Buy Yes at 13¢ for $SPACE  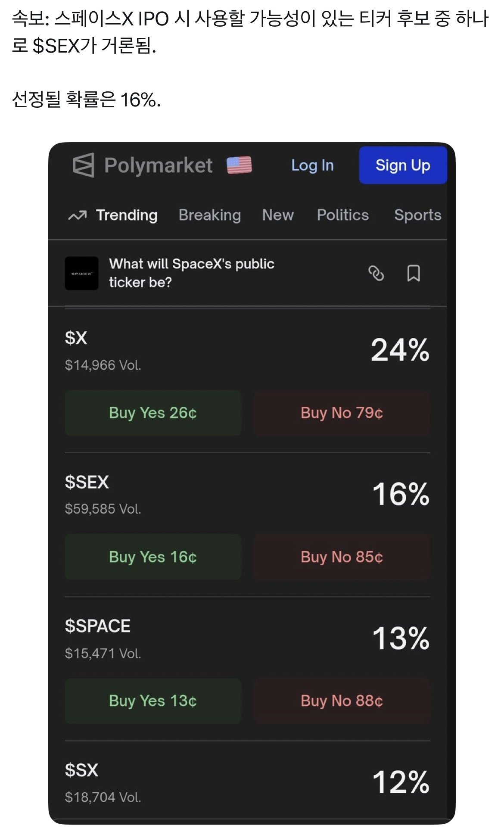pos(153,701)
